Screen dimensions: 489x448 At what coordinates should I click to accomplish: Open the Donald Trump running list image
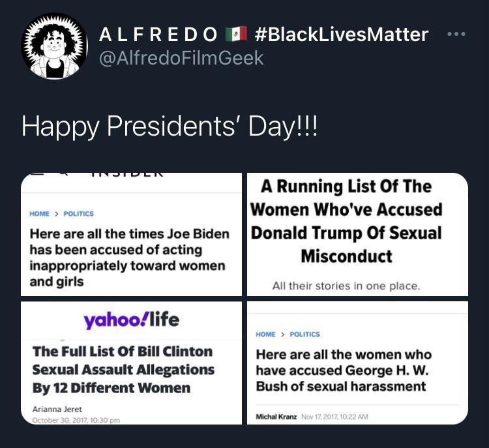pyautogui.click(x=357, y=234)
